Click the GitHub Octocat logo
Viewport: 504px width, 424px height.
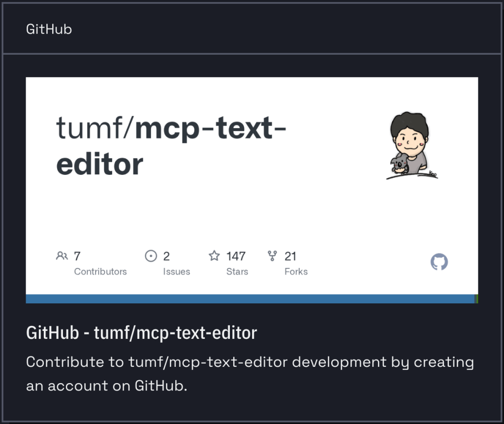pos(439,262)
